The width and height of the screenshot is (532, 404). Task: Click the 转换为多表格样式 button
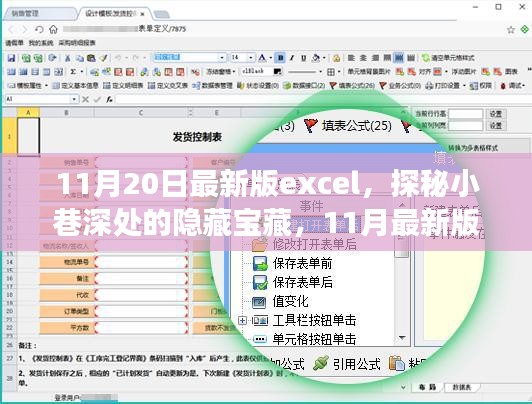[473, 148]
